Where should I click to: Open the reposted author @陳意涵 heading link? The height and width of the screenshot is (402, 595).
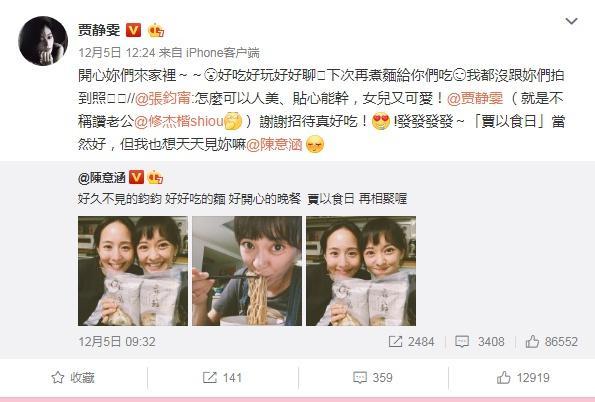(x=102, y=177)
